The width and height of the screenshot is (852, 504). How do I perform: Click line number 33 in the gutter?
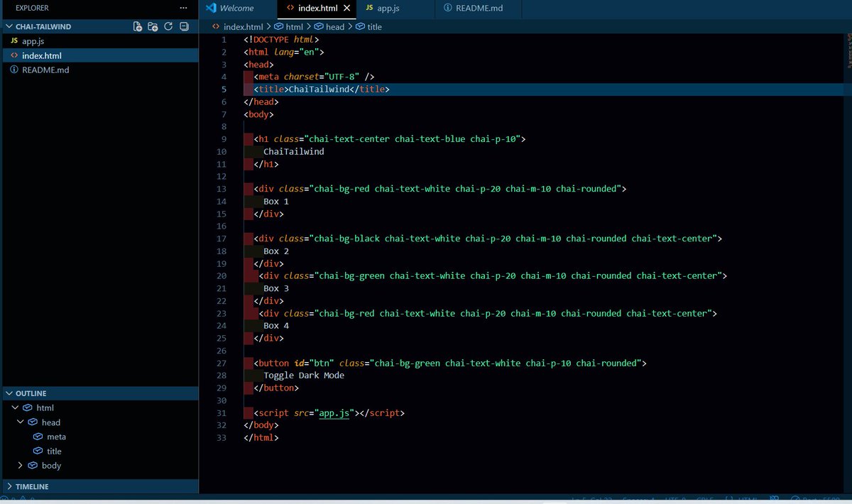[222, 437]
